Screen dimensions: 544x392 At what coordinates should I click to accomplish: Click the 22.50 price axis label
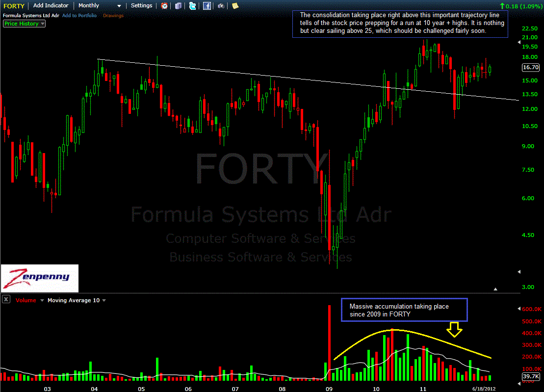point(530,28)
